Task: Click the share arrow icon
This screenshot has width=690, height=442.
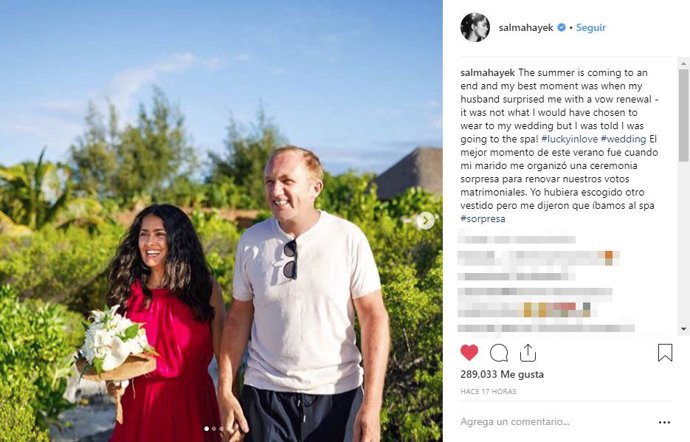Action: (x=528, y=353)
